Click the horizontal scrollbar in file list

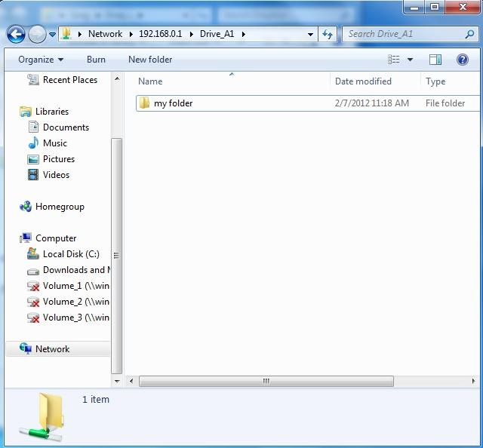266,382
